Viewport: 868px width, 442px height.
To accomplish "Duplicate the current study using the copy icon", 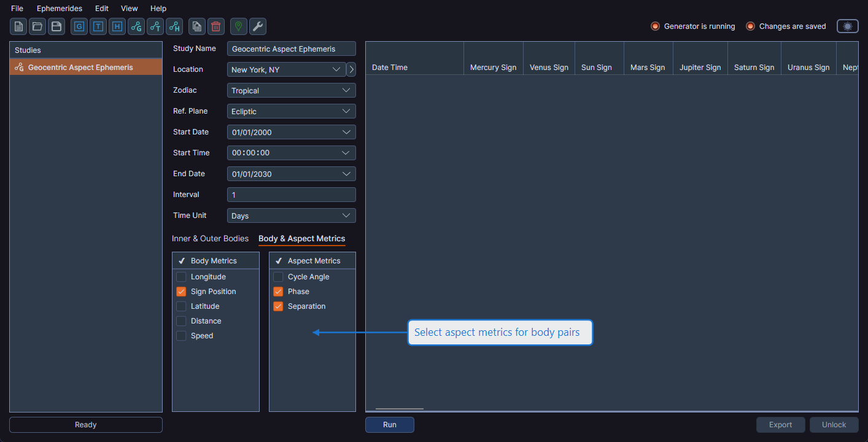I will point(197,26).
